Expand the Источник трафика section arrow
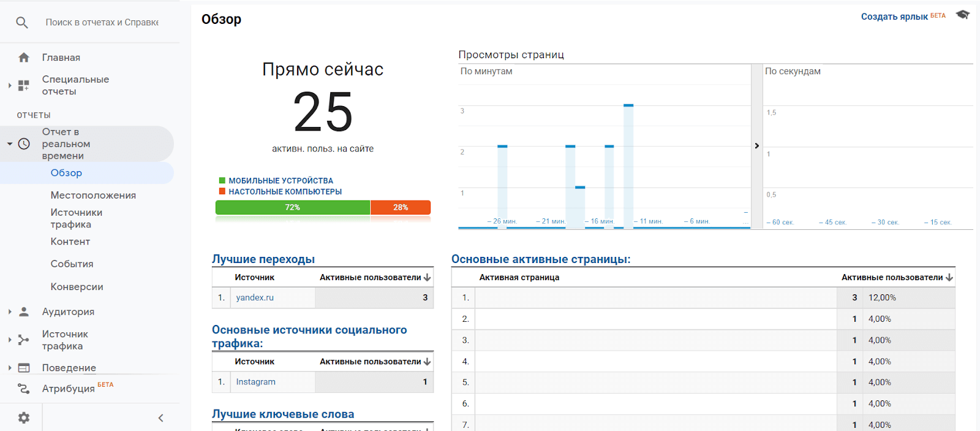Screen dimensions: 980x431 (x=10, y=340)
